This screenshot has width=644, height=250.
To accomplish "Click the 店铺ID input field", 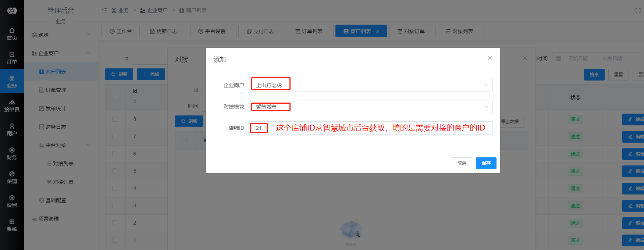I will (x=371, y=128).
